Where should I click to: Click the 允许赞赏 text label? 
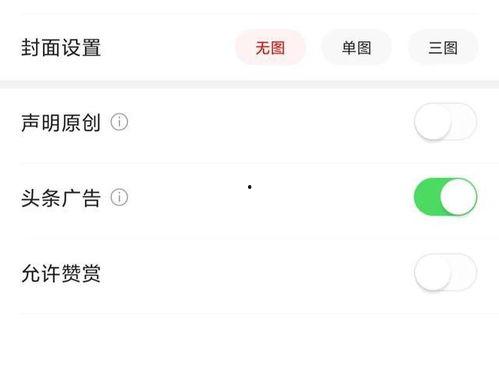coord(61,273)
